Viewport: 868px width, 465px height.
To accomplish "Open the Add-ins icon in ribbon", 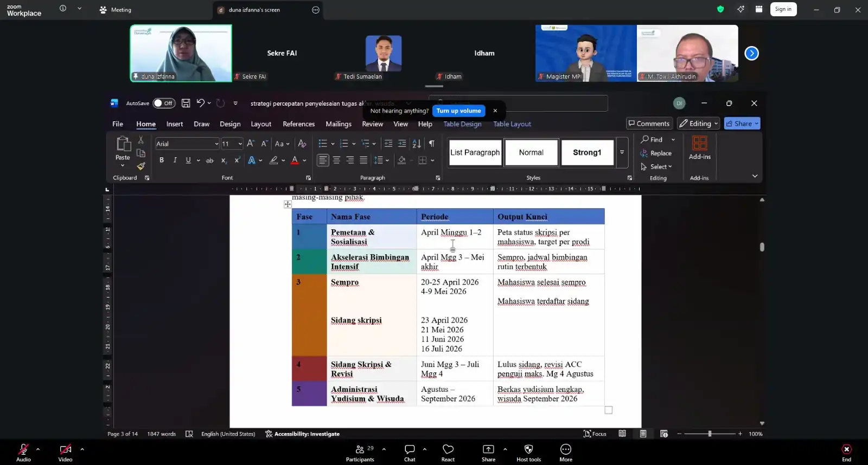I will [x=700, y=147].
